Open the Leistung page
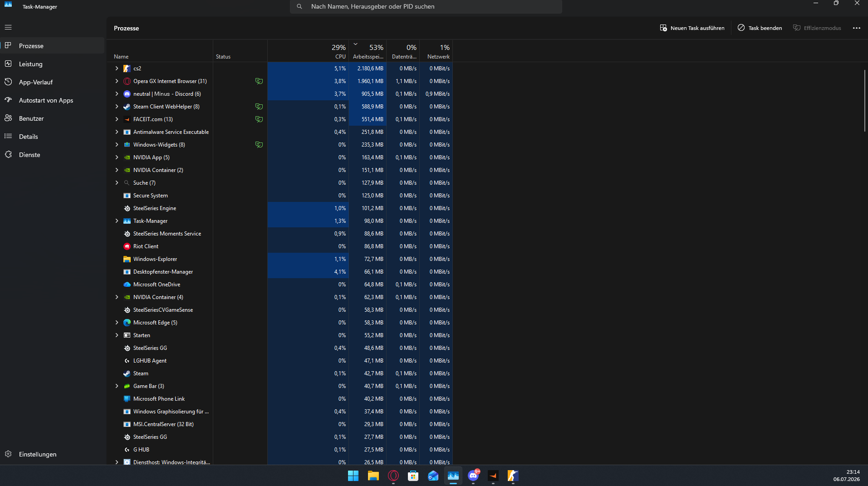 click(53, 64)
